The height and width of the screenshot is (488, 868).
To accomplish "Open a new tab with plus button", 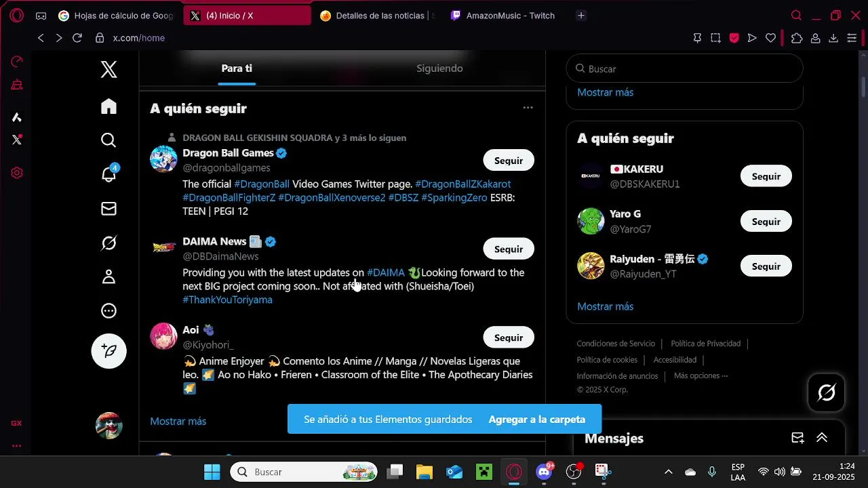I will [x=580, y=16].
